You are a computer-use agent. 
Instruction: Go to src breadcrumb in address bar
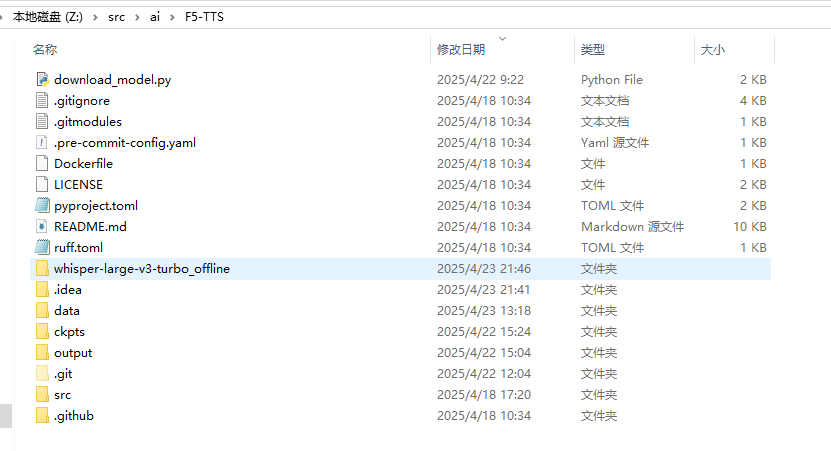coord(117,17)
